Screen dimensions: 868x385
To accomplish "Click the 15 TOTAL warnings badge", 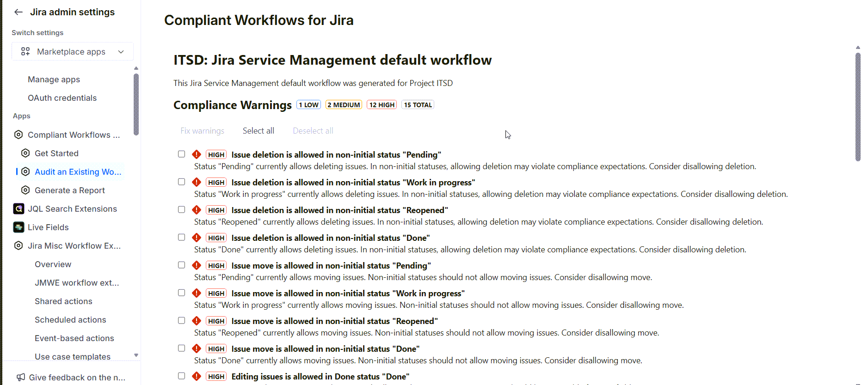I will [x=418, y=105].
